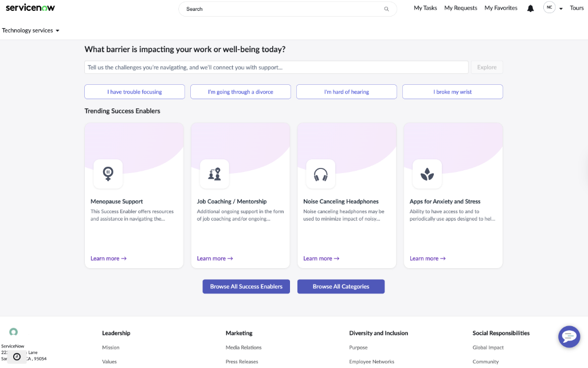Viewport: 588px width, 368px height.
Task: Open My Tasks menu item
Action: 425,8
